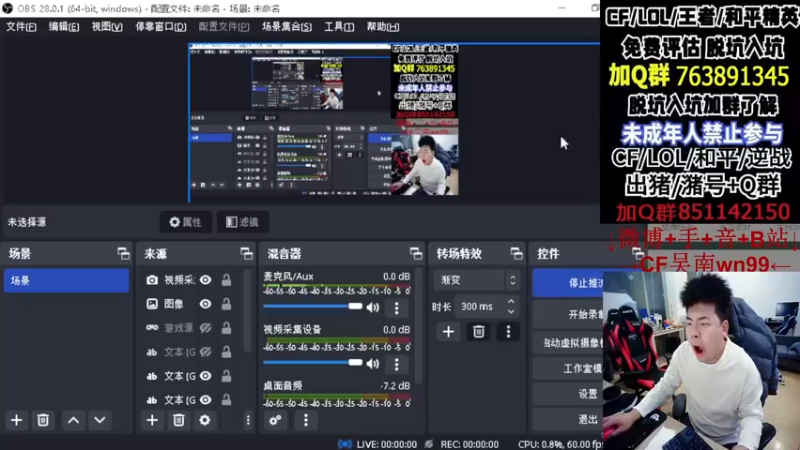The height and width of the screenshot is (450, 800).
Task: Add a new scene with plus icon
Action: pos(16,420)
